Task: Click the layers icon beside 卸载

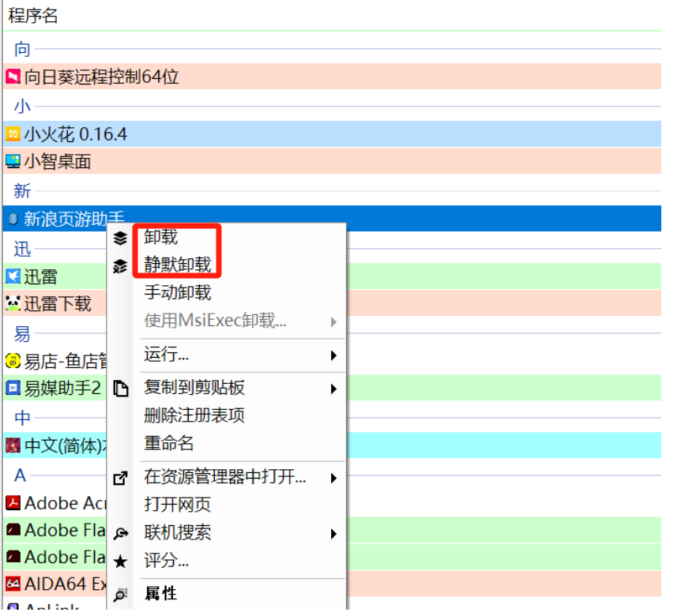Action: (x=120, y=238)
